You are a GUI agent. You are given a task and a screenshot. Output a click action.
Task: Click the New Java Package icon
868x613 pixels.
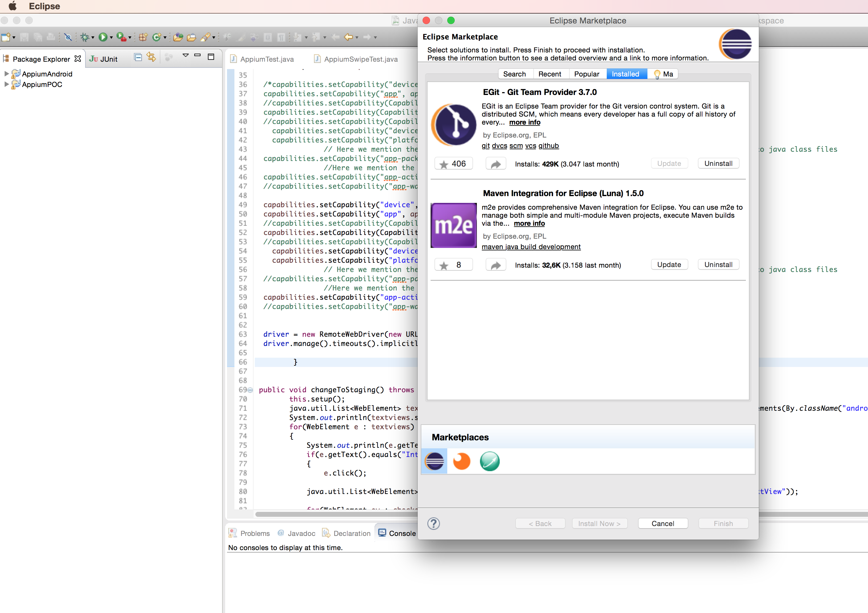click(143, 37)
